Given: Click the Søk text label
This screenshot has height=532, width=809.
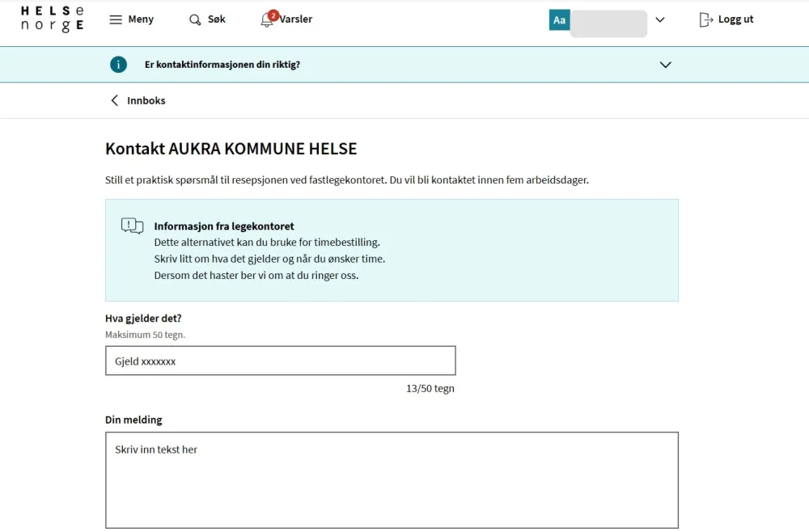Looking at the screenshot, I should [x=217, y=19].
